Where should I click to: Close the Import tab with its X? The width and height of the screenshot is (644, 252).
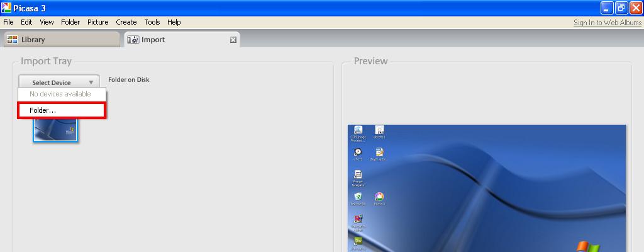tap(233, 40)
